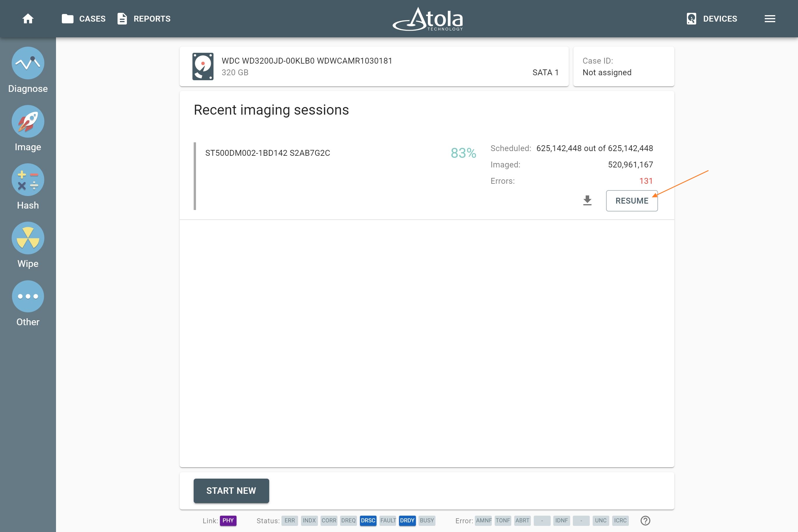Click the ABRT error indicator
Screen dimensions: 798x532
pos(522,520)
